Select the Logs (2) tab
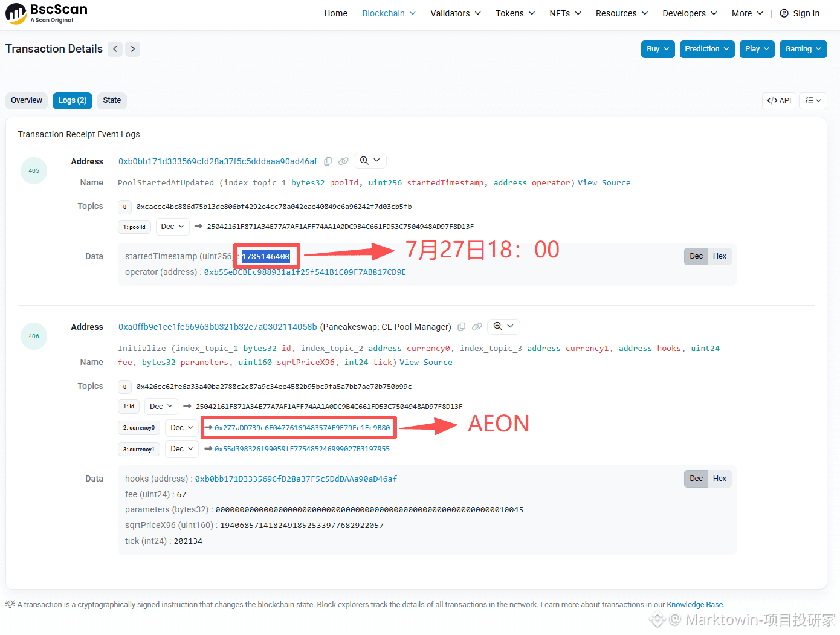840x635 pixels. (x=73, y=100)
